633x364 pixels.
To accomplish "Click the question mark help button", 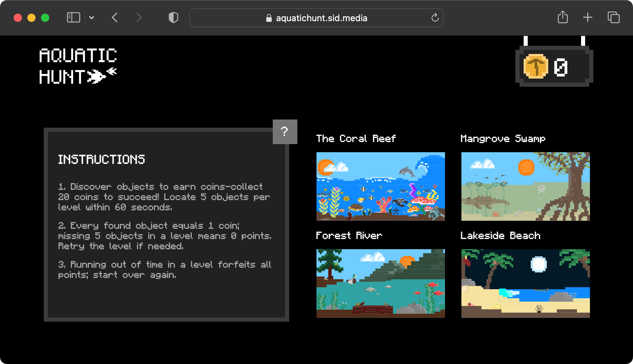I will coord(285,132).
